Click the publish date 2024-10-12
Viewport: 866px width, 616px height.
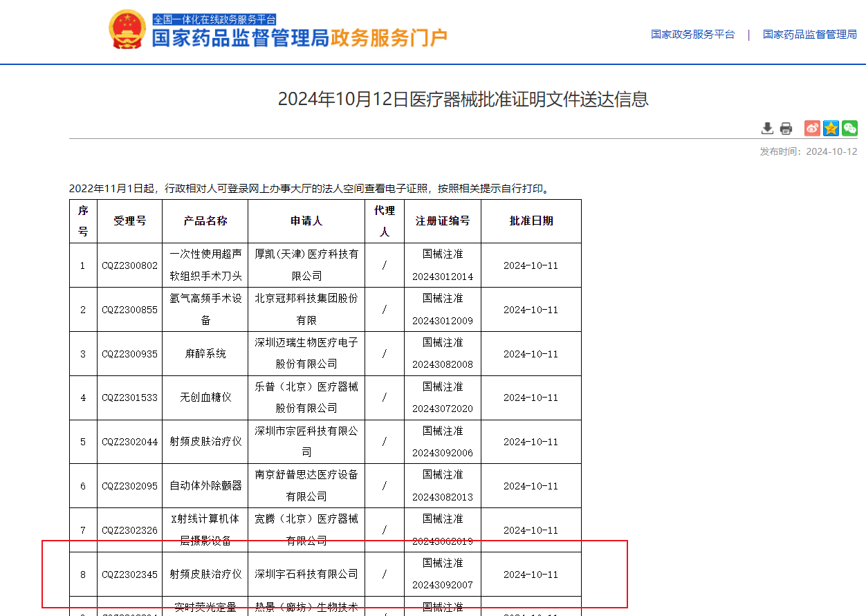pos(832,151)
